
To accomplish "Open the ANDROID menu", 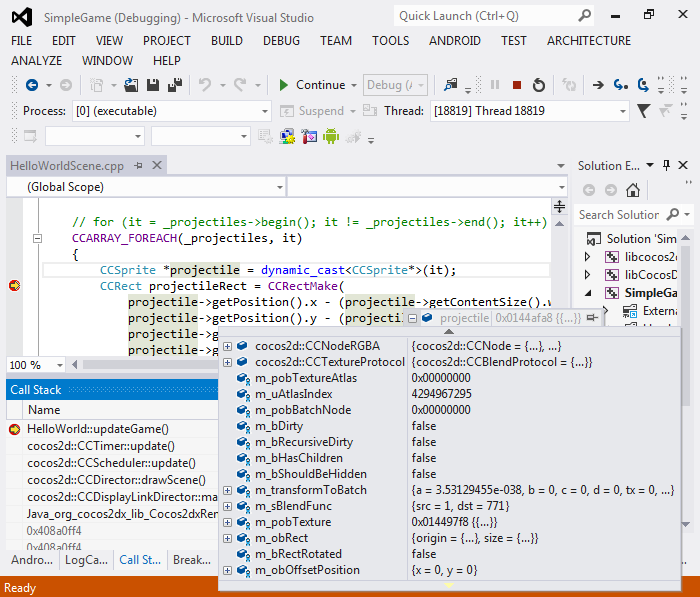I will [x=454, y=41].
